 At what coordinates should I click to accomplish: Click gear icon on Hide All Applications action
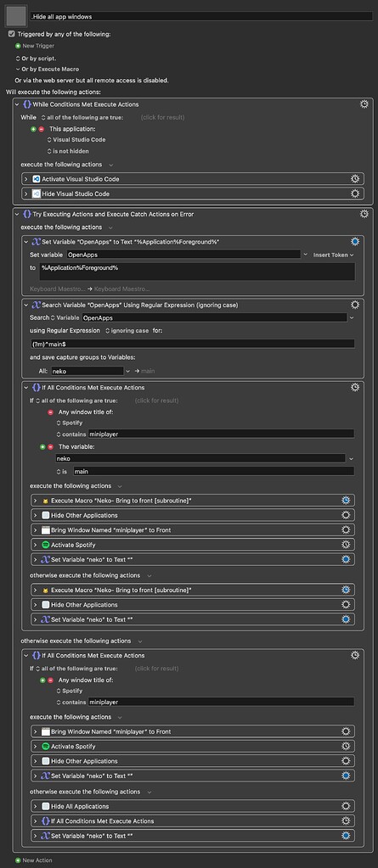pos(346,806)
